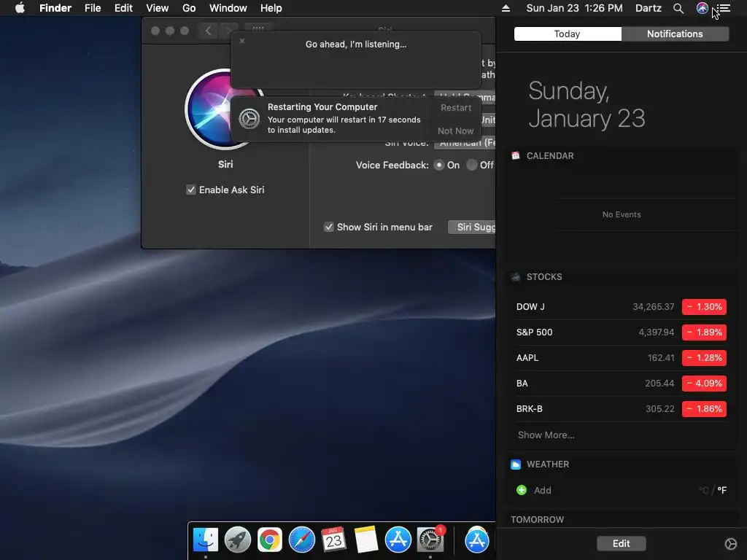Toggle Notification Center list icon
747x560 pixels.
(724, 8)
